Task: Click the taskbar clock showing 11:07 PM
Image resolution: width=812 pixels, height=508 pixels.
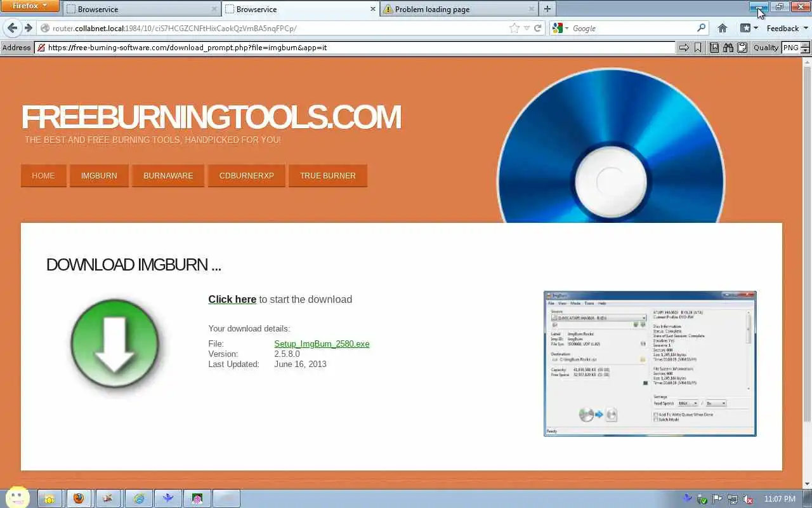Action: 779,499
